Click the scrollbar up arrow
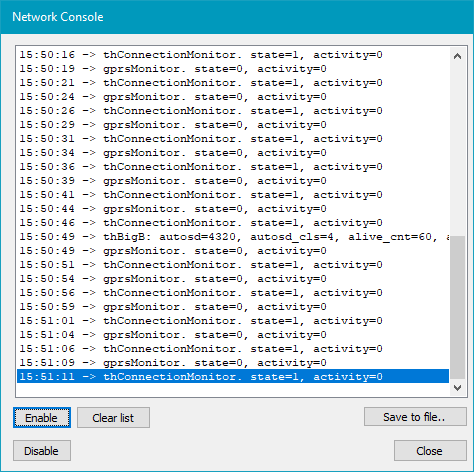 tap(457, 56)
